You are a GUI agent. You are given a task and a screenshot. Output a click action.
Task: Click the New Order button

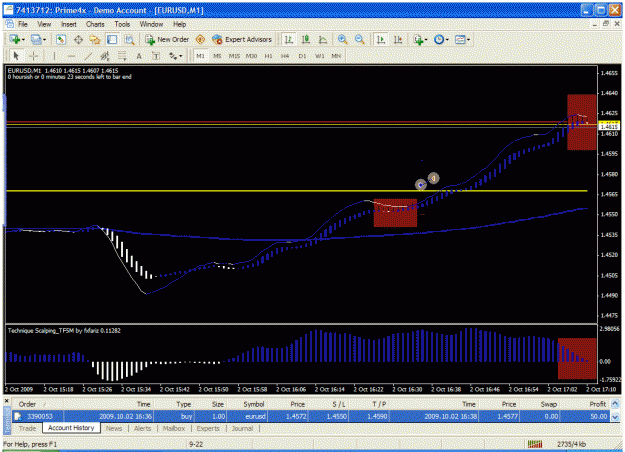coord(167,39)
